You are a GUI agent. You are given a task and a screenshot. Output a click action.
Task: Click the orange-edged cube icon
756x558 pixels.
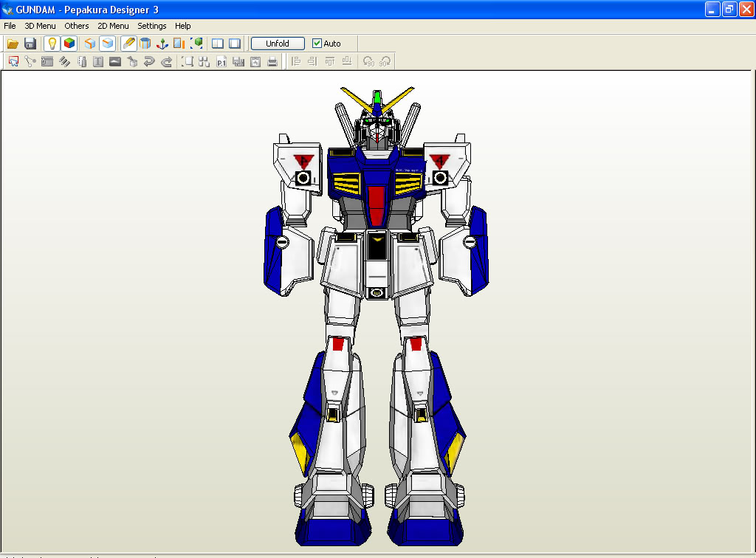pos(89,44)
